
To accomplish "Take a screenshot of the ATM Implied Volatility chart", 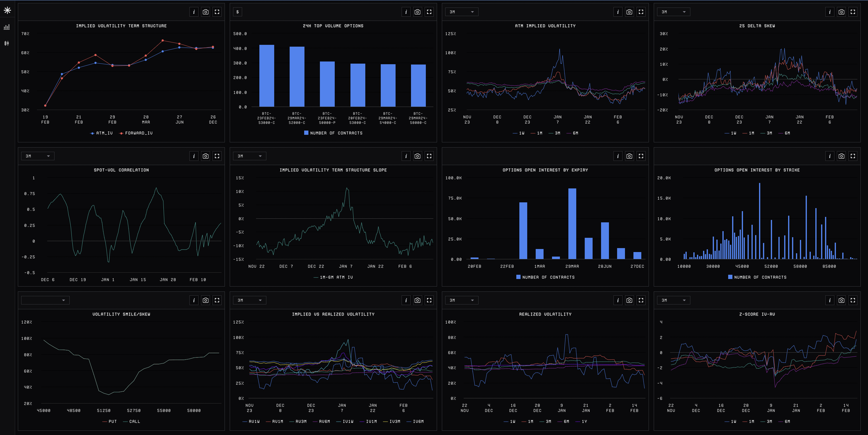I will pos(629,12).
